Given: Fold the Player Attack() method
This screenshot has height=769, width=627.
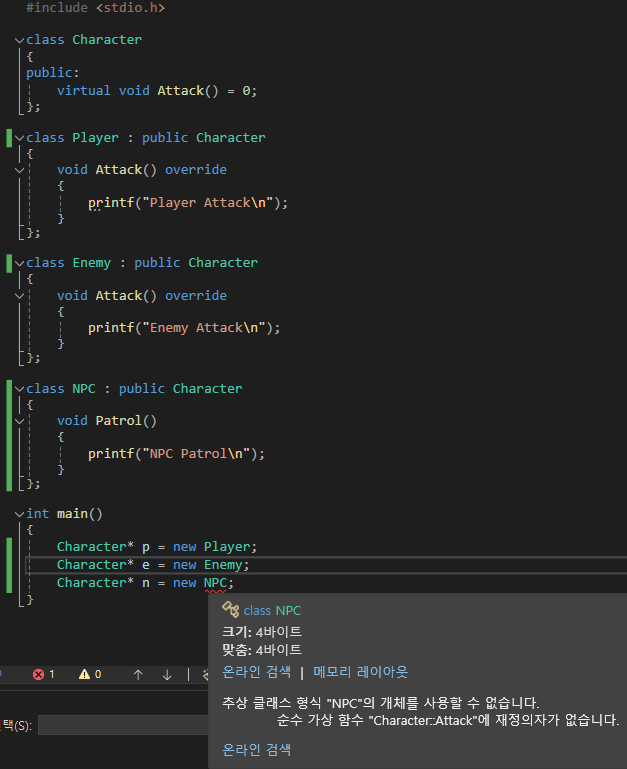Looking at the screenshot, I should (x=19, y=170).
